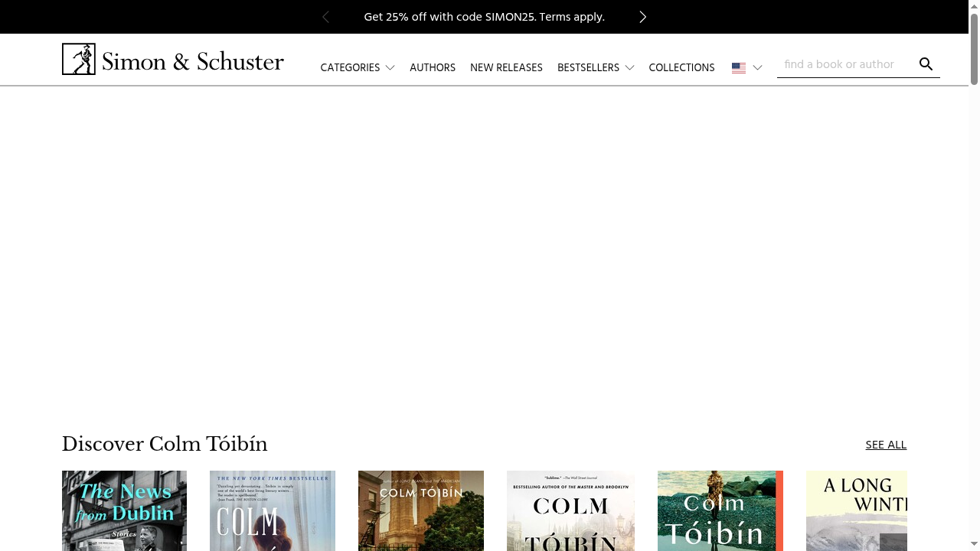The image size is (980, 551).
Task: Select the green Colm Tóibín book cover
Action: [720, 510]
